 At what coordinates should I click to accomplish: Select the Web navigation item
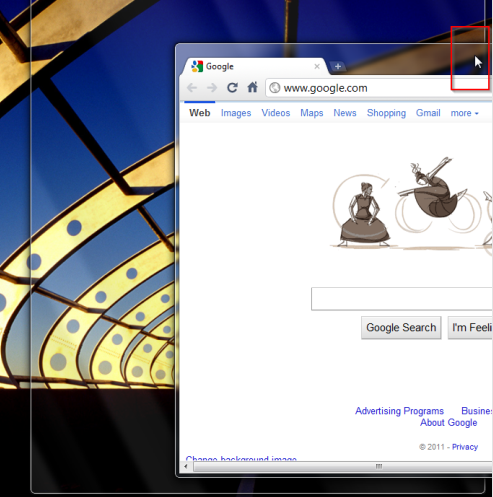point(200,113)
